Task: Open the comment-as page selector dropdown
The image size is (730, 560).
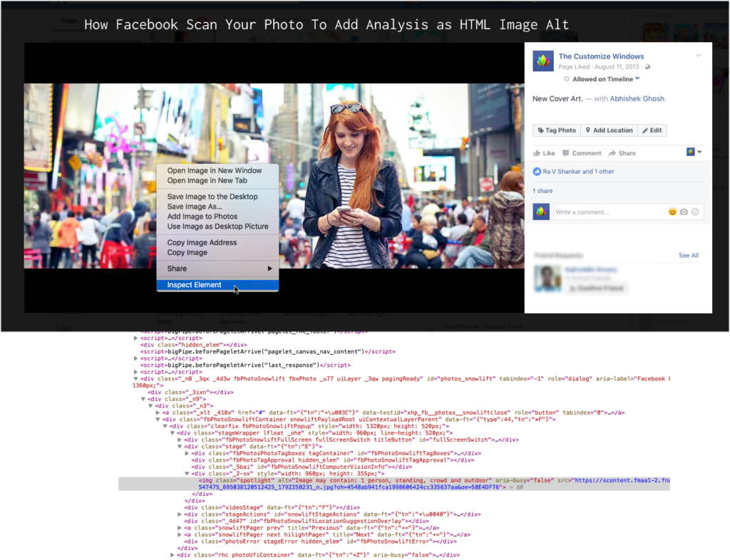Action: click(x=694, y=152)
